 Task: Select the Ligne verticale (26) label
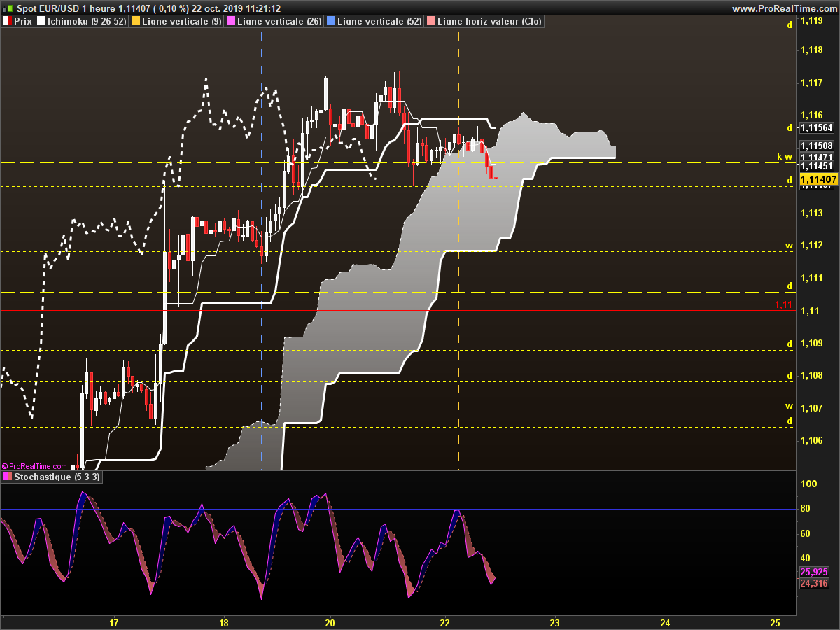[x=280, y=22]
